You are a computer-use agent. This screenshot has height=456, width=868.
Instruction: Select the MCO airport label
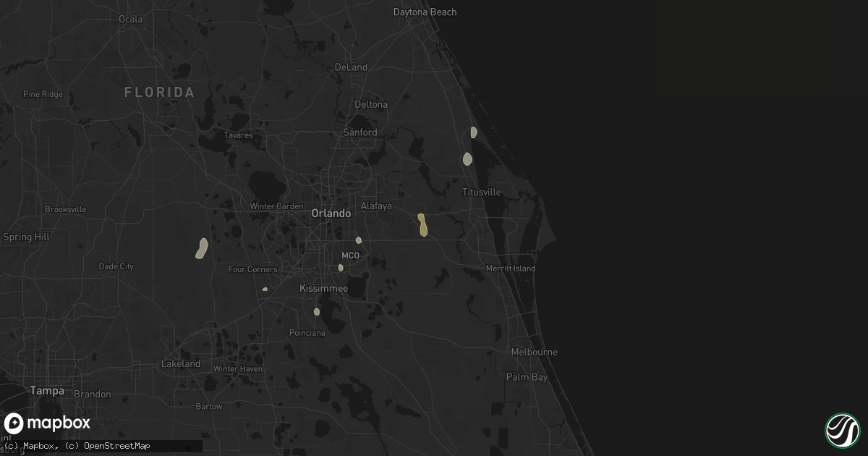[351, 256]
